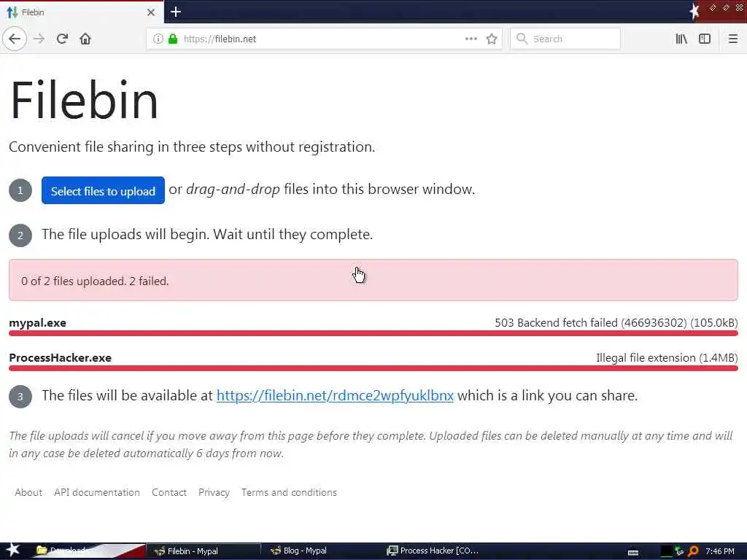Click the '0 of 2 files uploaded' alert
Screen dimensions: 747x560
373,280
